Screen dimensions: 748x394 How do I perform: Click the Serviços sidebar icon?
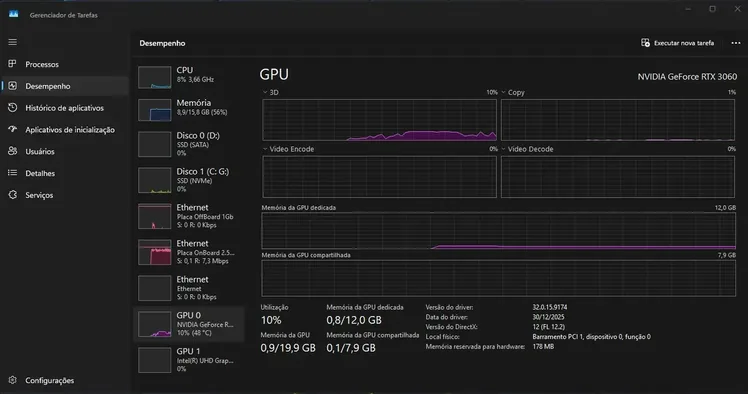pyautogui.click(x=12, y=195)
